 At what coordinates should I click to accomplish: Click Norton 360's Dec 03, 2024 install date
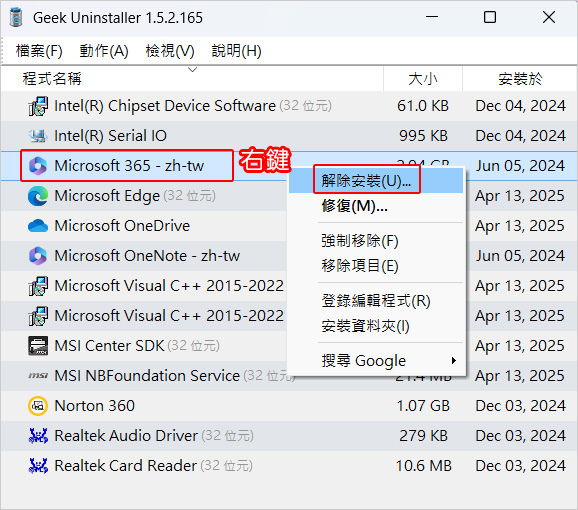pos(520,406)
